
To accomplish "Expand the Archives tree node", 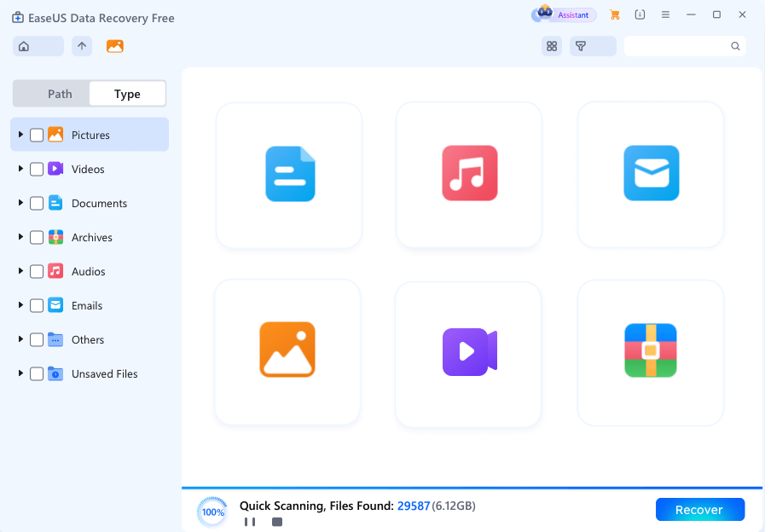I will click(20, 236).
